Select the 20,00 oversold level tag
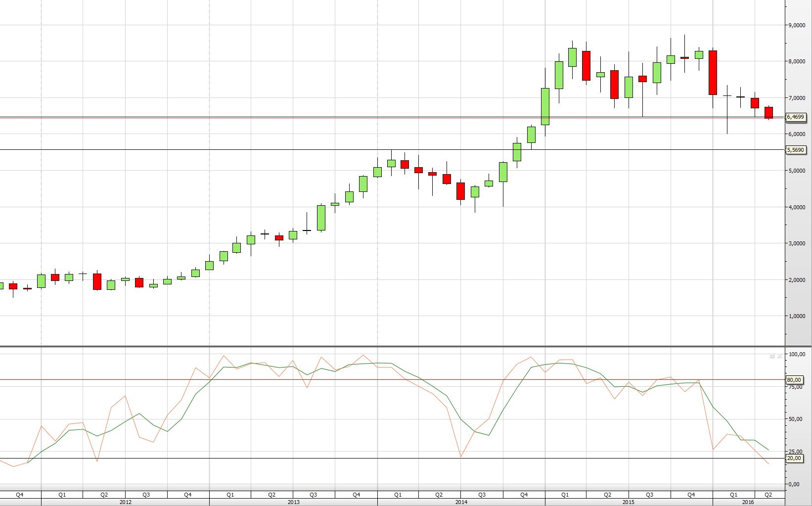 [x=794, y=459]
